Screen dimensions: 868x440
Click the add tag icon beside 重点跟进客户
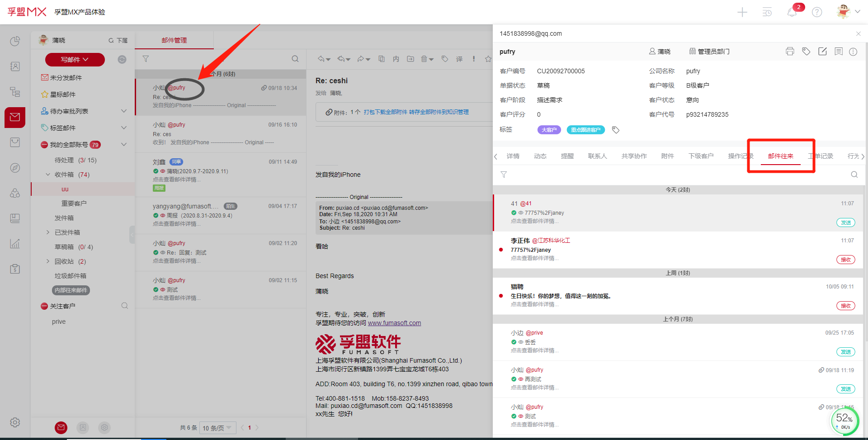click(615, 130)
